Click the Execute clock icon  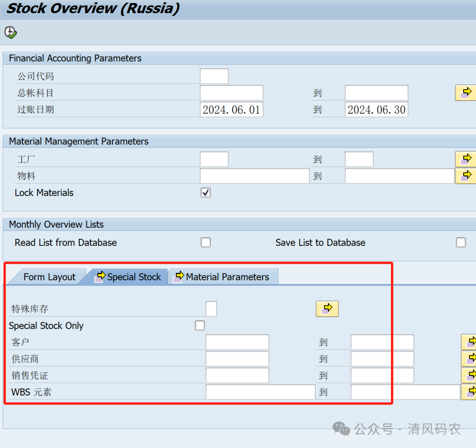pos(11,32)
